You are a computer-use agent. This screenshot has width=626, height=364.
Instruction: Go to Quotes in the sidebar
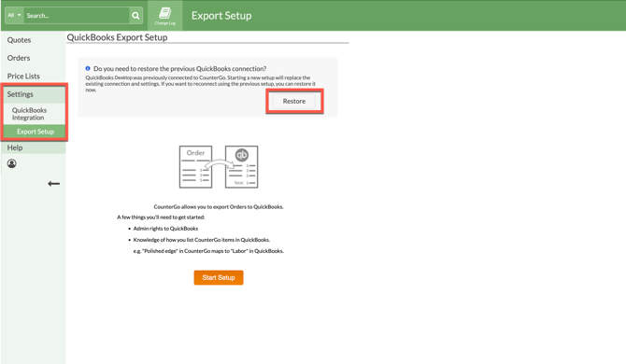click(x=19, y=40)
